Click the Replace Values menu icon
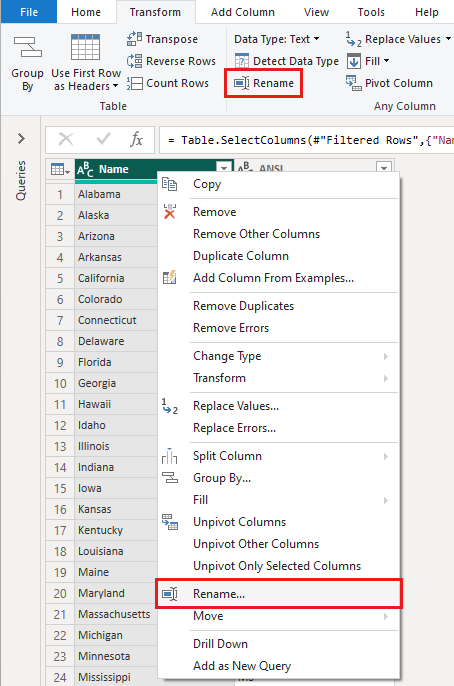The width and height of the screenshot is (454, 686). click(x=170, y=406)
